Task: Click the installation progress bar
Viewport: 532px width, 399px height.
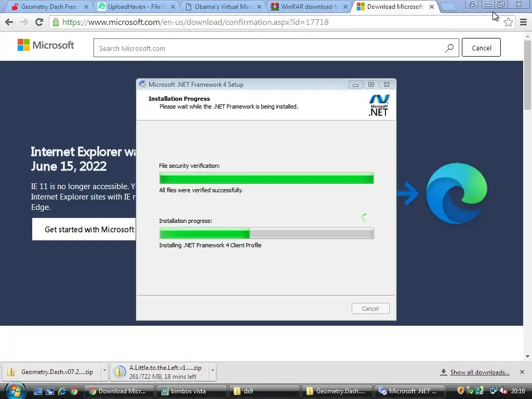Action: [x=267, y=233]
